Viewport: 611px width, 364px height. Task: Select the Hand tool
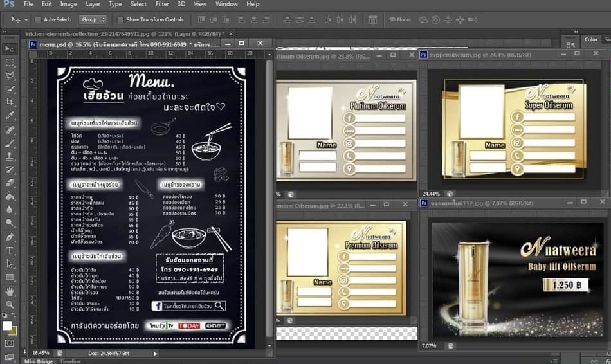[10, 291]
